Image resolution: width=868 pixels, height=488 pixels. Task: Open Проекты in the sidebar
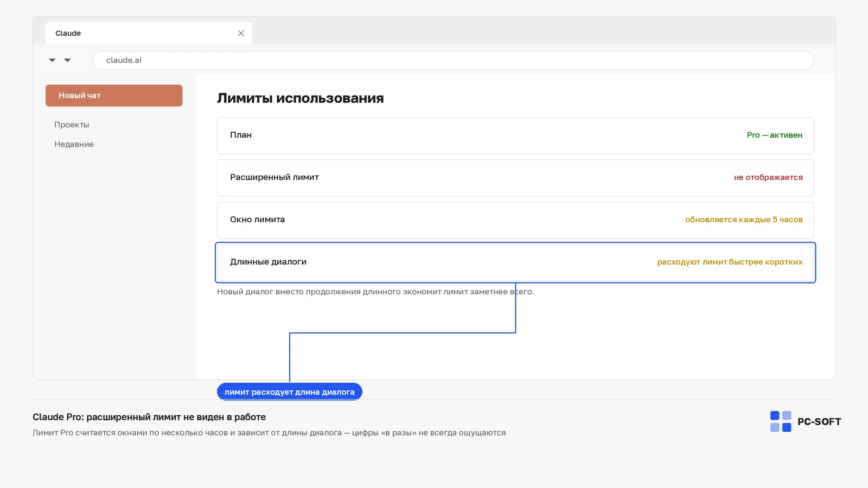(x=72, y=125)
